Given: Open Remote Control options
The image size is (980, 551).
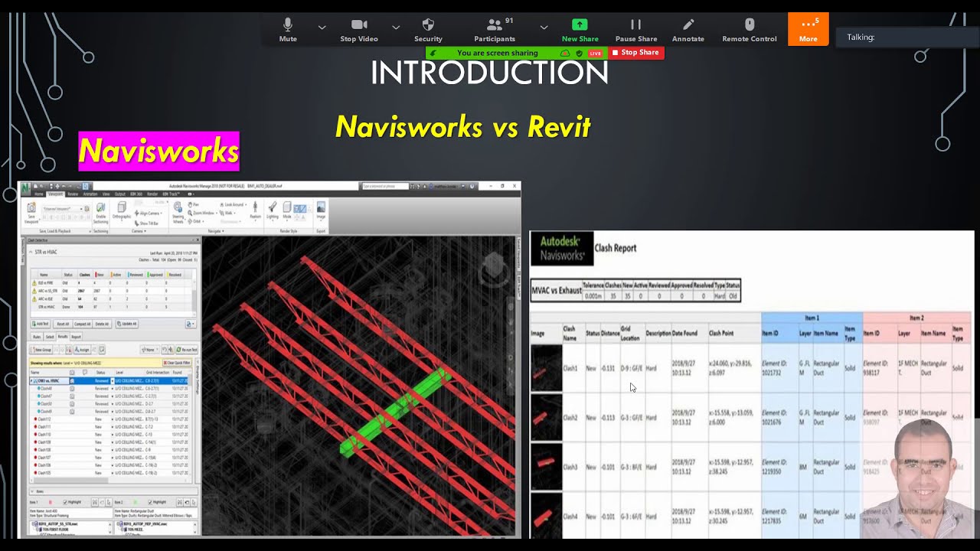Looking at the screenshot, I should pyautogui.click(x=750, y=31).
